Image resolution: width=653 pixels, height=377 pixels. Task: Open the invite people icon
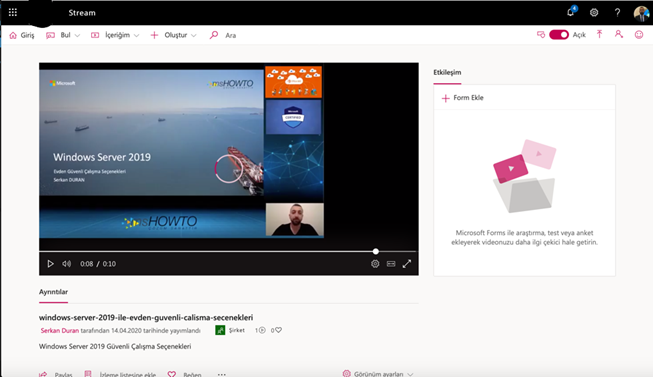[619, 35]
